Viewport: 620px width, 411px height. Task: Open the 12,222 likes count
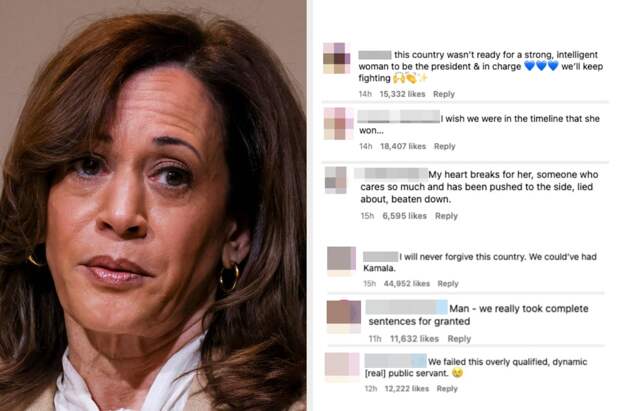click(x=406, y=389)
